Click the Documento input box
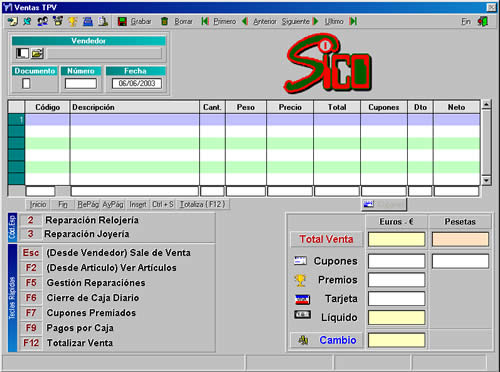Viewport: 500px width, 372px height. [26, 83]
